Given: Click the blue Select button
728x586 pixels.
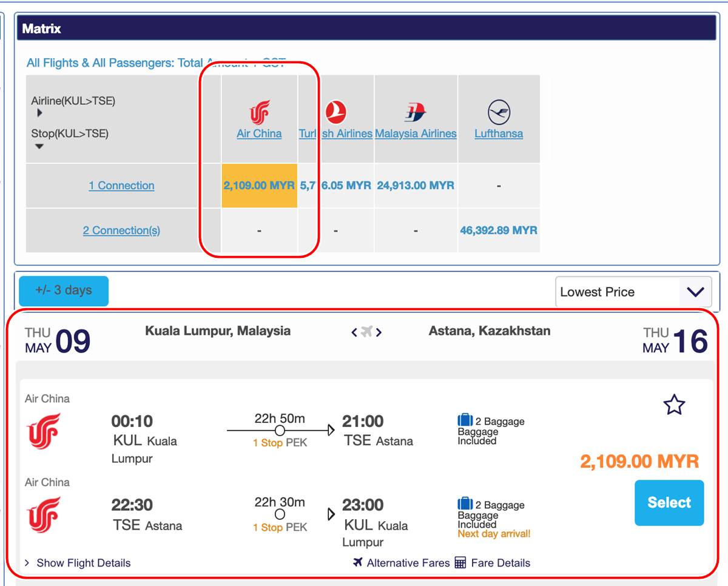Looking at the screenshot, I should coord(669,502).
